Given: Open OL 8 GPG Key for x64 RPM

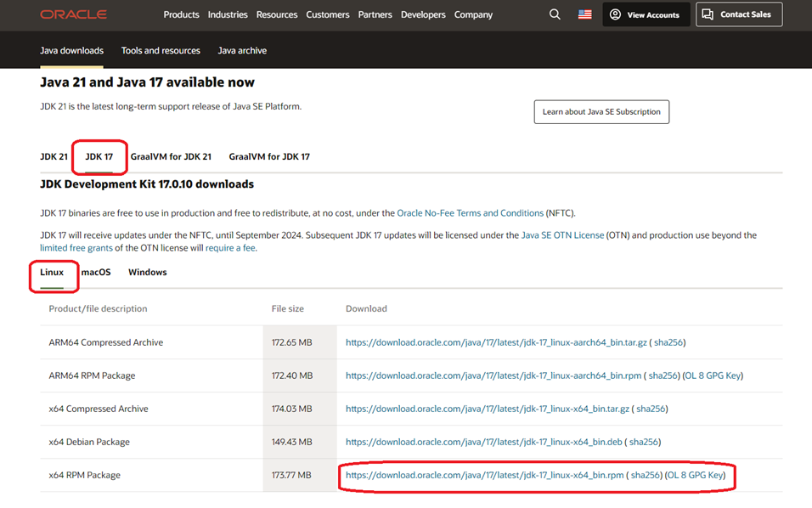Looking at the screenshot, I should (696, 475).
